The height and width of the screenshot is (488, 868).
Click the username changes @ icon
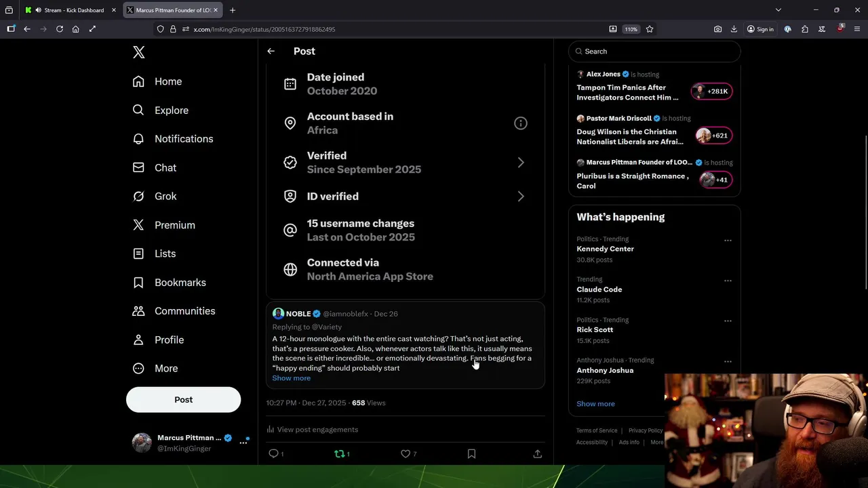coord(290,230)
